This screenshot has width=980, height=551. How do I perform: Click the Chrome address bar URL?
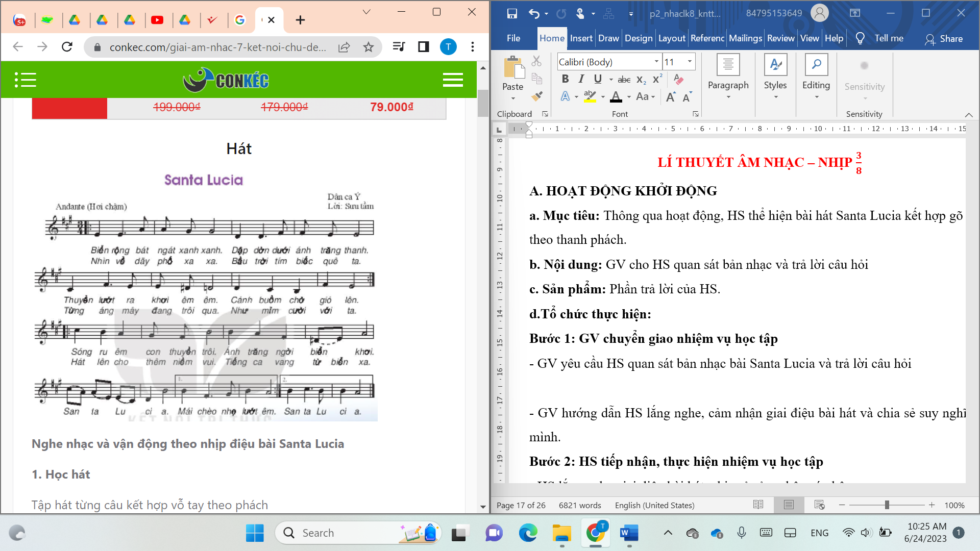pyautogui.click(x=218, y=47)
